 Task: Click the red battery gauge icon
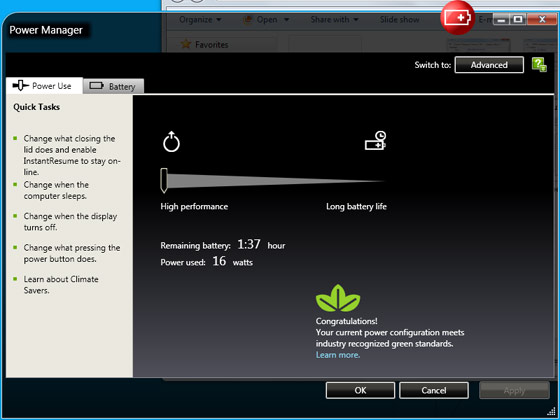pos(458,18)
